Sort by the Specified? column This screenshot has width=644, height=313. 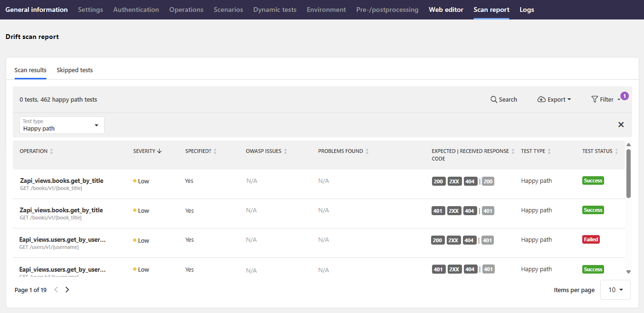[x=201, y=151]
